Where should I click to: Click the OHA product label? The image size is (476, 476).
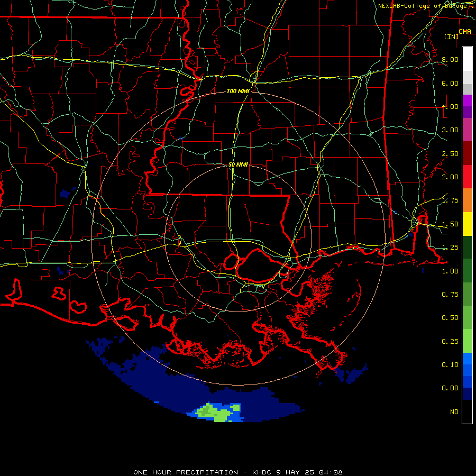(465, 31)
